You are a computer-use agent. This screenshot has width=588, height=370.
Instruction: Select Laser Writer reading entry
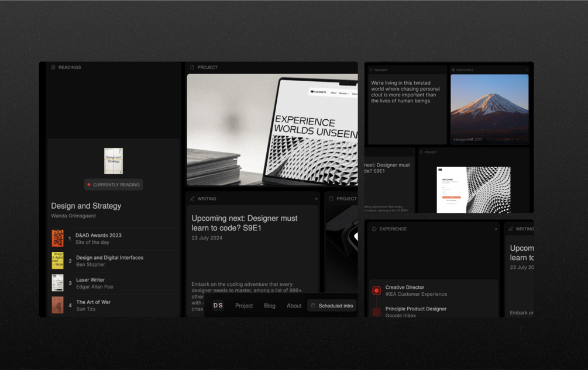click(114, 283)
